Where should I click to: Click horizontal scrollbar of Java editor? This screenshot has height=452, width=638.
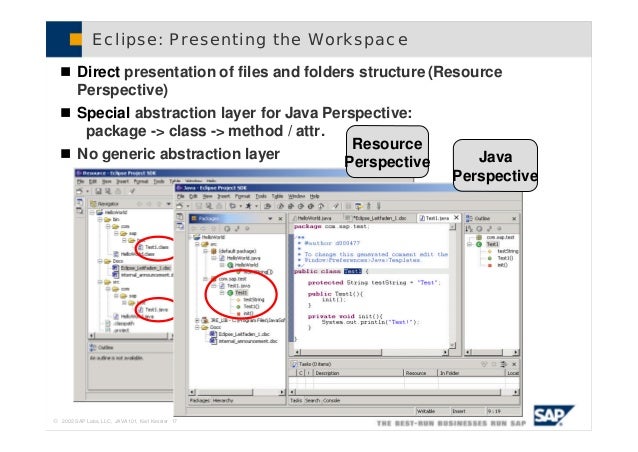373,352
